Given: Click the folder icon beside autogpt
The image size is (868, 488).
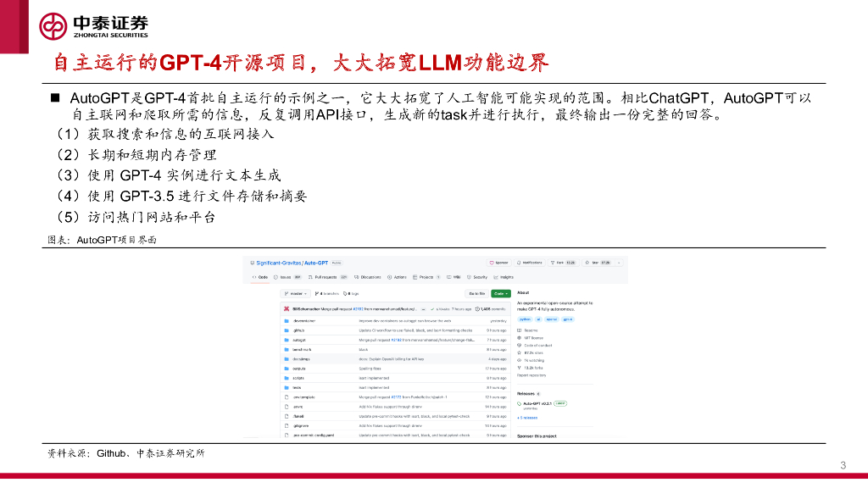Looking at the screenshot, I should [x=287, y=340].
